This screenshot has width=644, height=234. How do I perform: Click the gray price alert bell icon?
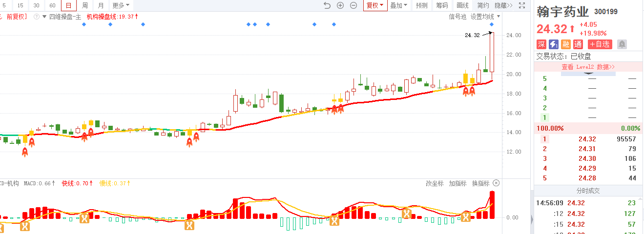point(622,44)
